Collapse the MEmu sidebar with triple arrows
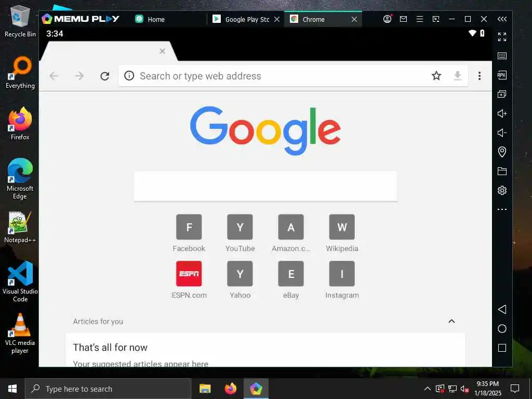The height and width of the screenshot is (399, 532). [502, 19]
